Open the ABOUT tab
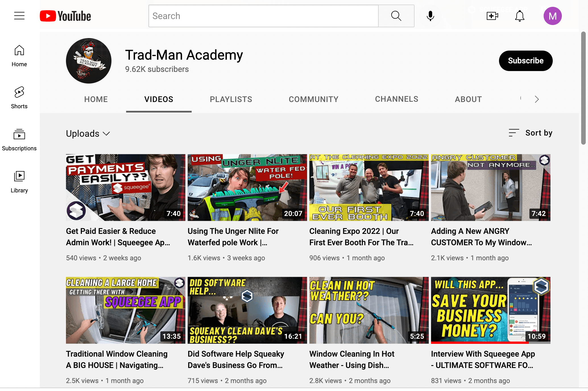The image size is (588, 391). (x=468, y=99)
